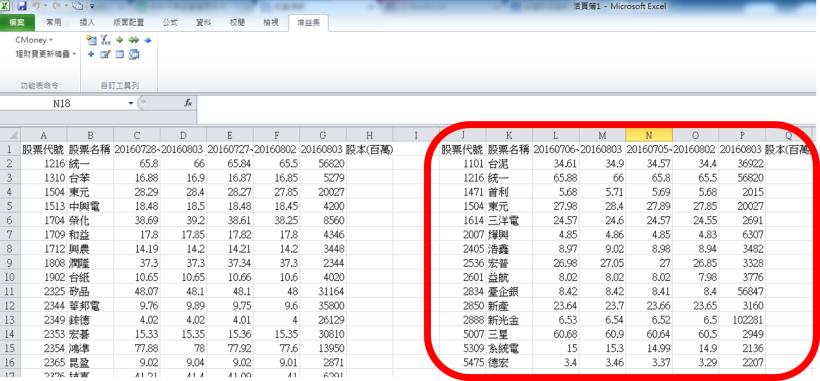Click cell containing 臺企銀
This screenshot has height=381, width=820.
tap(509, 291)
